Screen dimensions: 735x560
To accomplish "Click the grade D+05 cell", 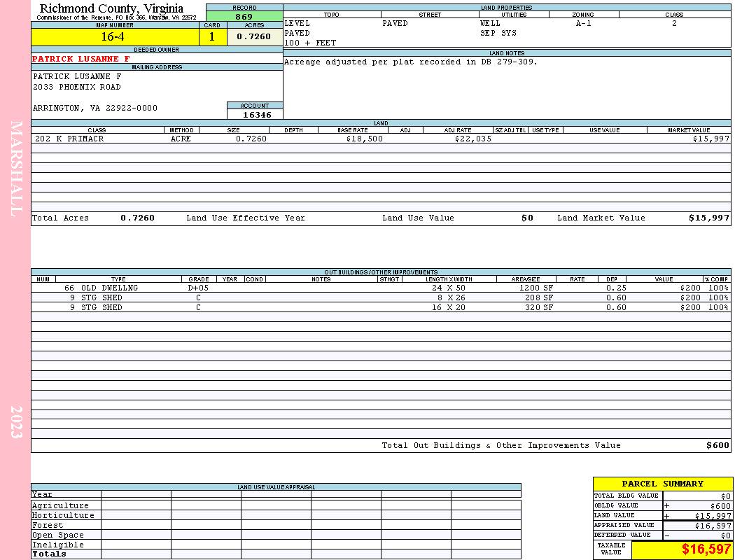I will (198, 288).
